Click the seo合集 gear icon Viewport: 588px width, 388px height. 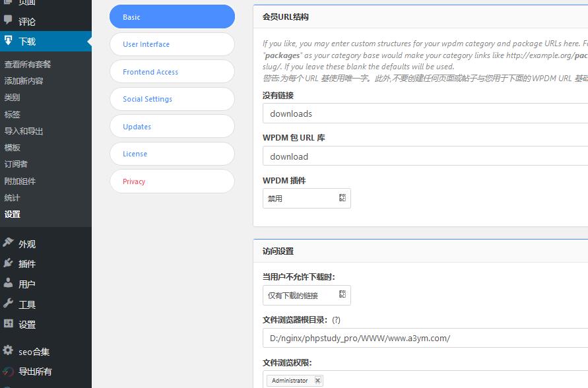pos(9,350)
